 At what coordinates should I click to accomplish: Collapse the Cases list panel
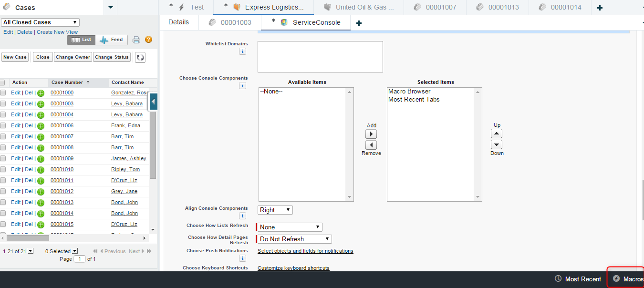[x=153, y=102]
